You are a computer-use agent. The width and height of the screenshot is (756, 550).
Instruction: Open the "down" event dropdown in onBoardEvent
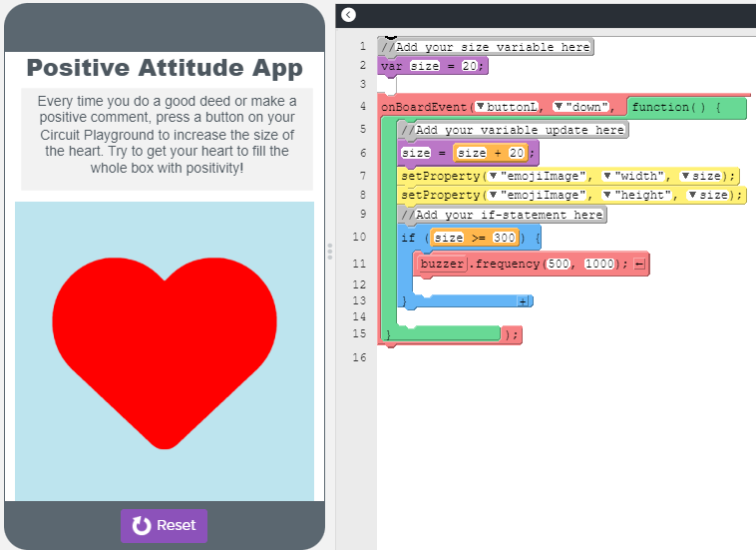(560, 107)
